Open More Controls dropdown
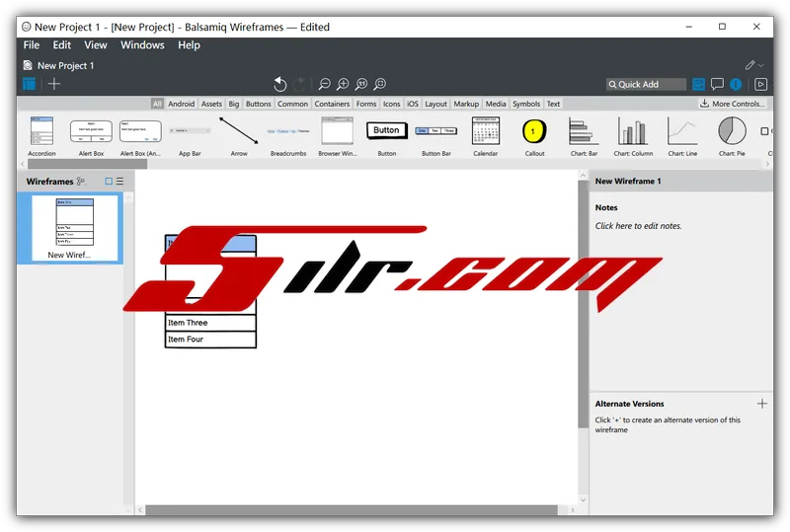Viewport: 790px width, 532px height. (x=732, y=104)
